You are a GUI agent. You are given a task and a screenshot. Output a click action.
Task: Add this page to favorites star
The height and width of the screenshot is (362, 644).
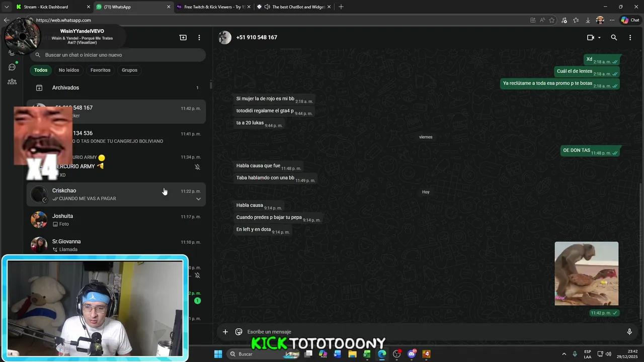point(552,20)
